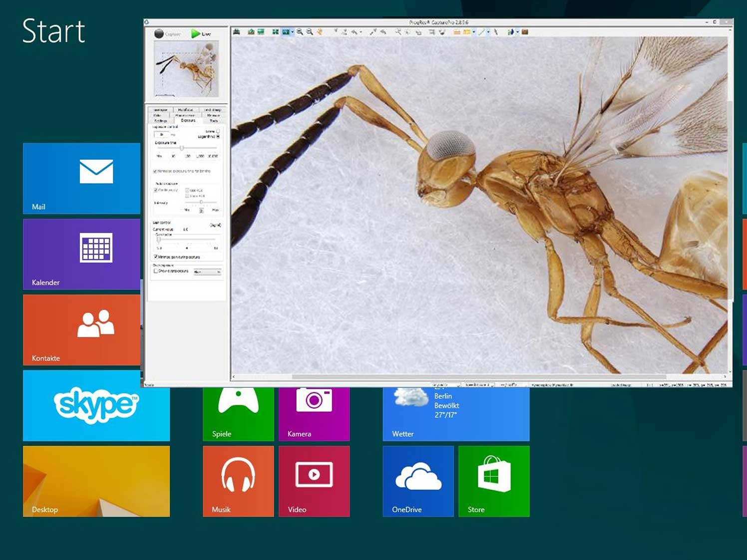Viewport: 747px width, 560px height.
Task: Click the print icon in toolbar
Action: coord(237,32)
